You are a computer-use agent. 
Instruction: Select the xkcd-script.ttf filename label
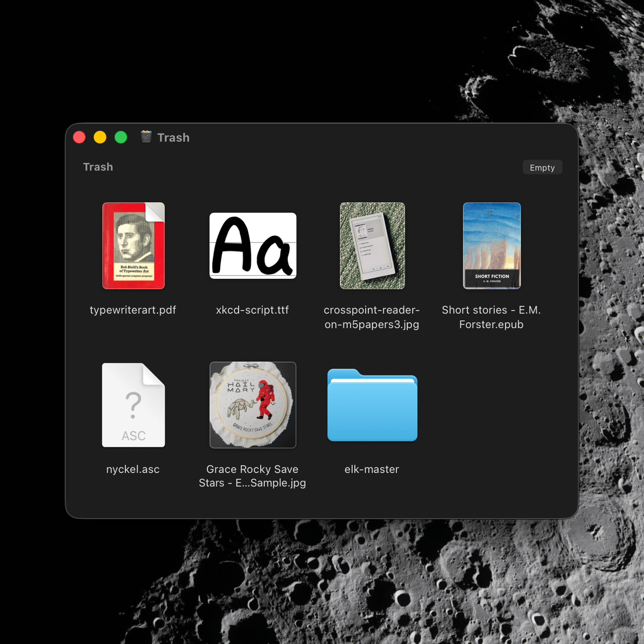coord(253,310)
